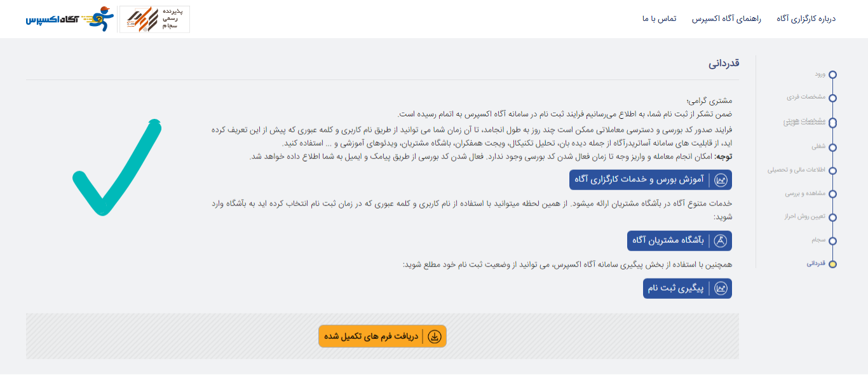
Task: Click the person icon on باشگاه مشتریان button
Action: click(x=721, y=241)
